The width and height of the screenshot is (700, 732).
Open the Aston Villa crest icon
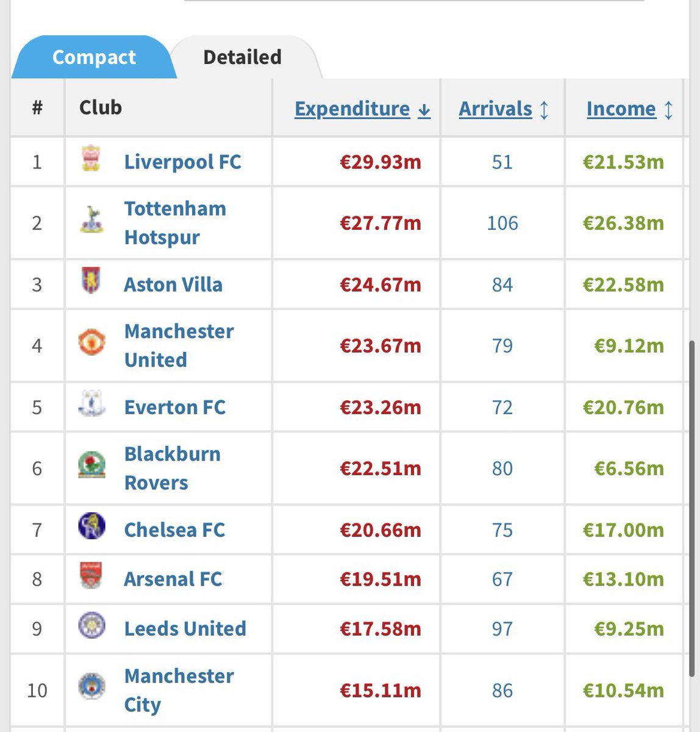pos(91,281)
